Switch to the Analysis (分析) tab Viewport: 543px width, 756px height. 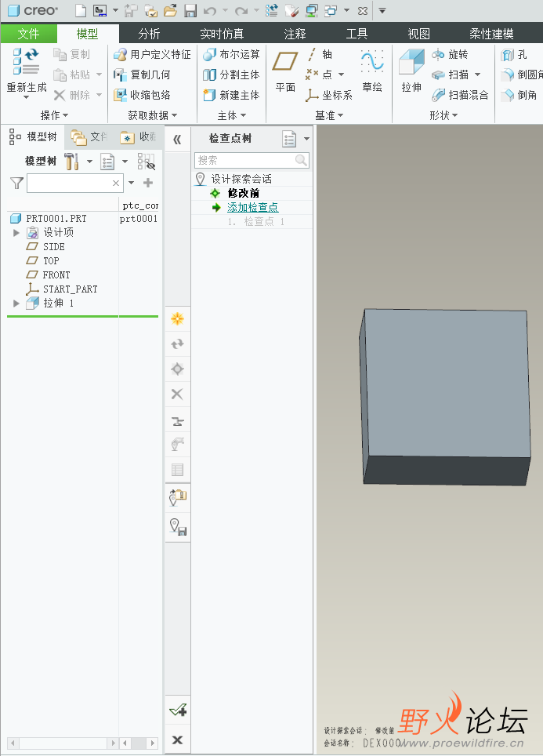[x=149, y=34]
